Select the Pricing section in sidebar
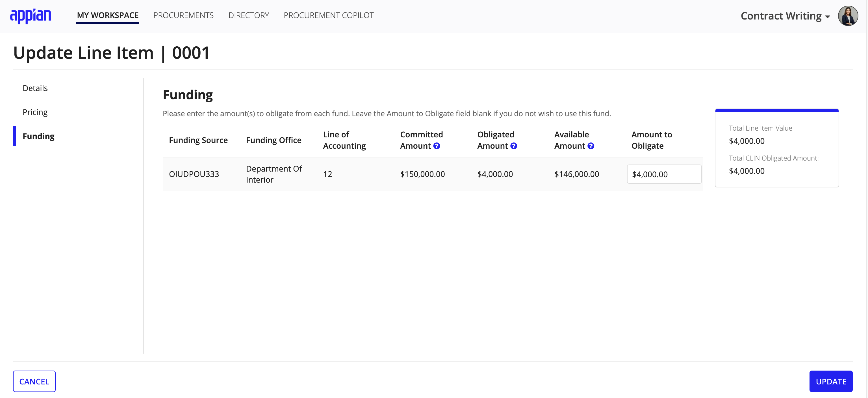This screenshot has width=868, height=398. 35,112
